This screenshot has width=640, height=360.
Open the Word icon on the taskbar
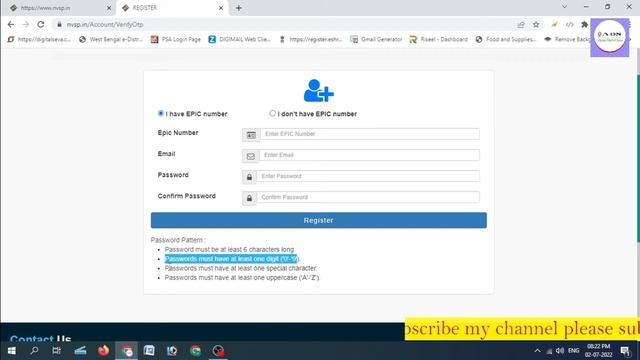[x=149, y=351]
